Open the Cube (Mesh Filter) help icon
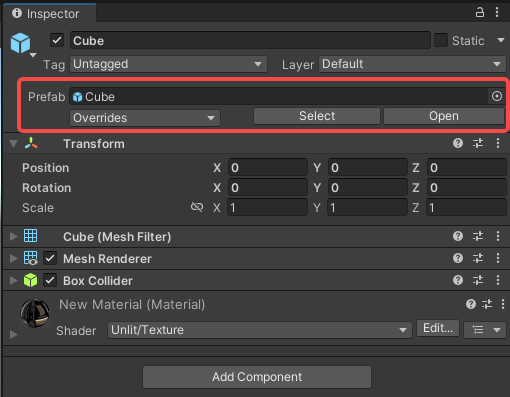510x397 pixels. click(x=458, y=236)
